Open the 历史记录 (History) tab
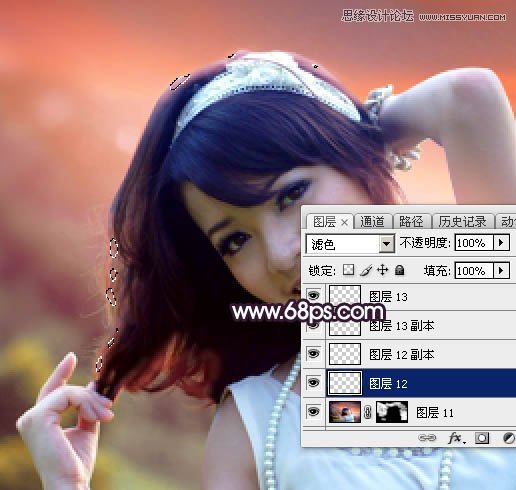The height and width of the screenshot is (490, 516). tap(462, 222)
